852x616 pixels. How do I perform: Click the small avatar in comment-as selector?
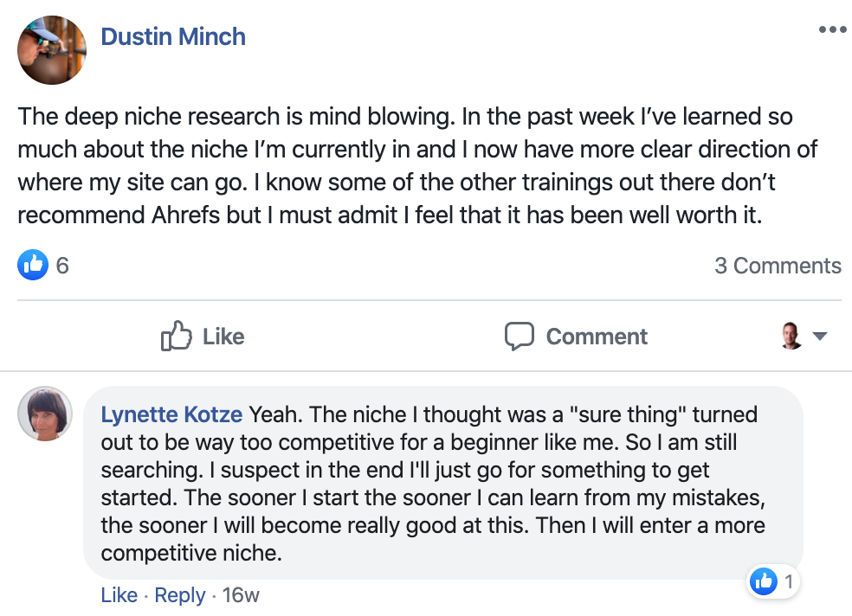point(791,336)
